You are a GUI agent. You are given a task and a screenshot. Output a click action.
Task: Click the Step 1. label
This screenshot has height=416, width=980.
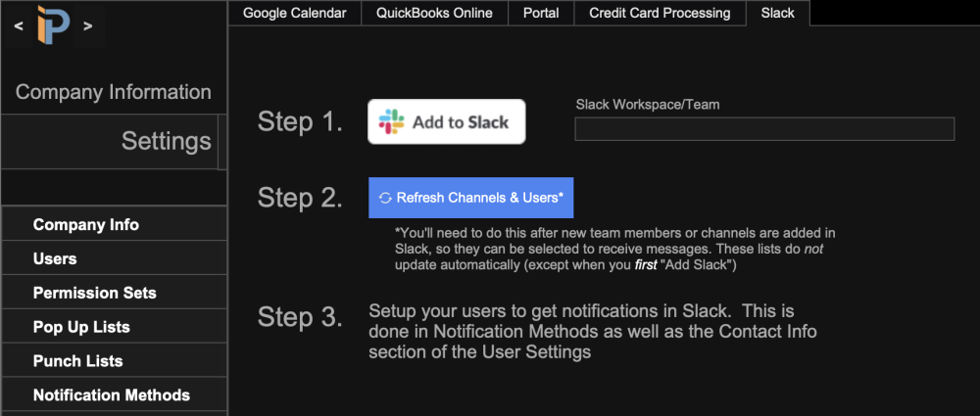click(x=300, y=121)
